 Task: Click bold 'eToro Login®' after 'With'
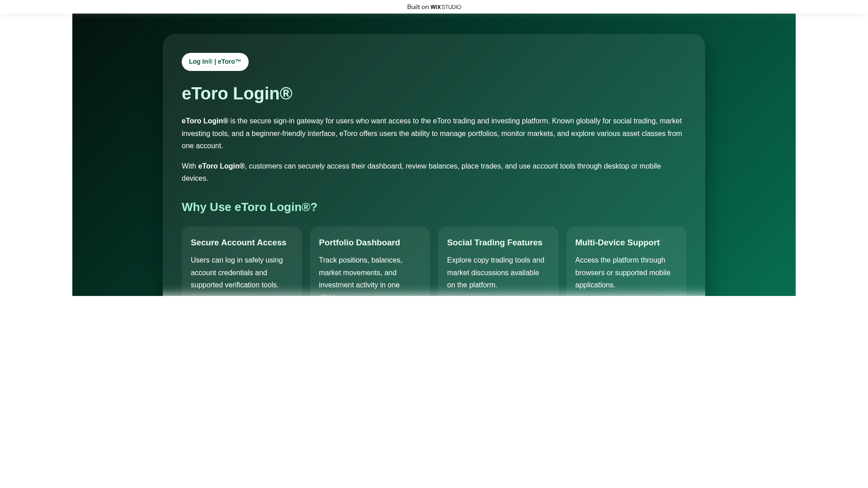(222, 166)
